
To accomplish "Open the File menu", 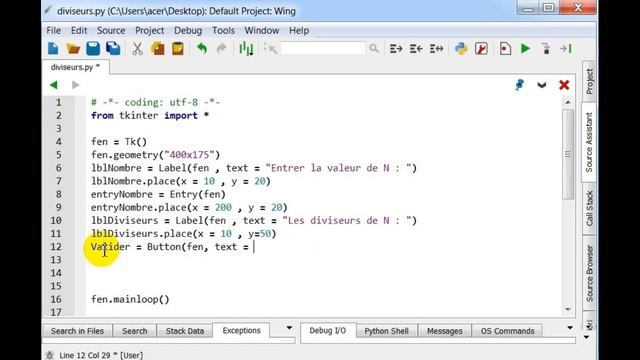I will pyautogui.click(x=53, y=31).
